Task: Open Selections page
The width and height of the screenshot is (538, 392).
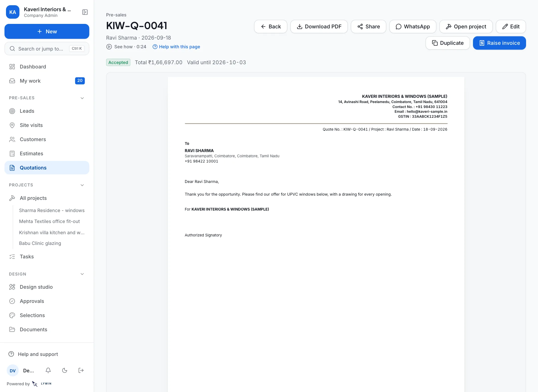Action: (x=47, y=315)
